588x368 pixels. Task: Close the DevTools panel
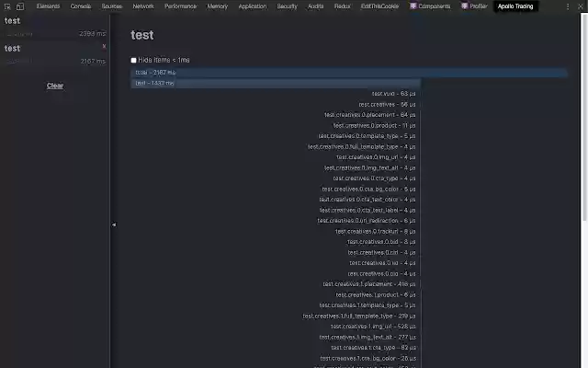click(x=580, y=6)
